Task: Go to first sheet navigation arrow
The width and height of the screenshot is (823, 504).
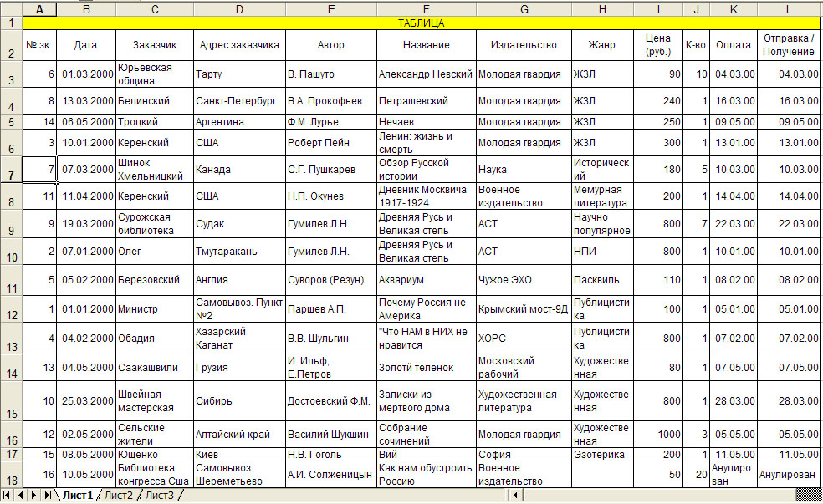Action: pos(7,495)
